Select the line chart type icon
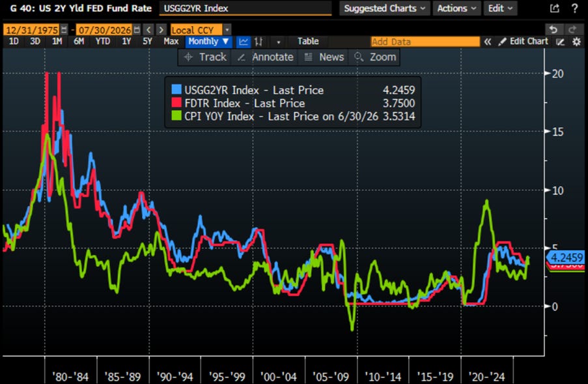Viewport: 588px width, 384px height. click(244, 42)
